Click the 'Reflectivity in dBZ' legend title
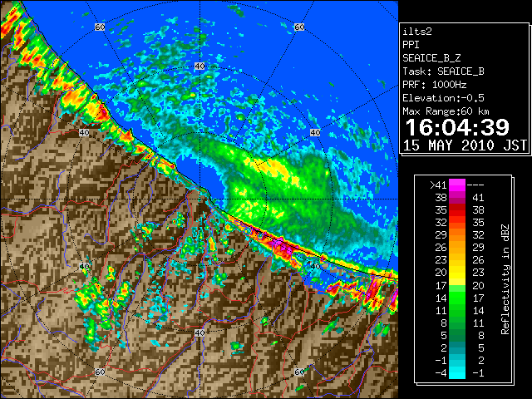 [505, 279]
